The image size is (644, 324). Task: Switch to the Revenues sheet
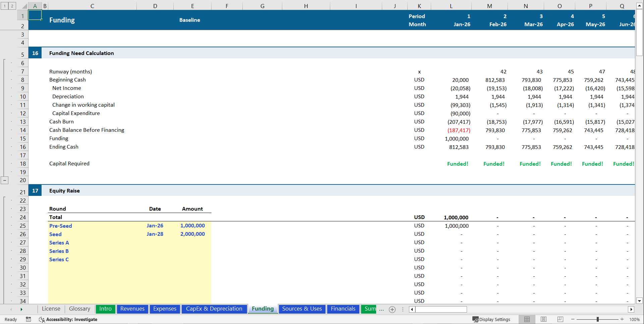(132, 309)
